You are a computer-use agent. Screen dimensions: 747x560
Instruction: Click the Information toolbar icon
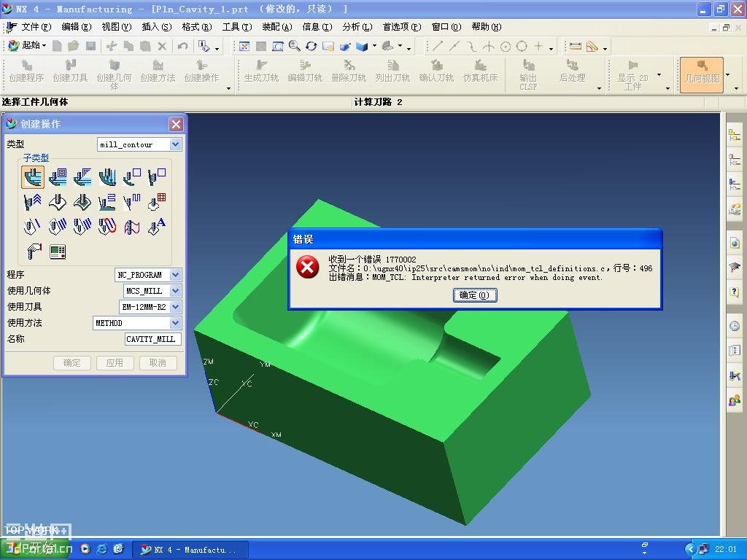(x=204, y=46)
